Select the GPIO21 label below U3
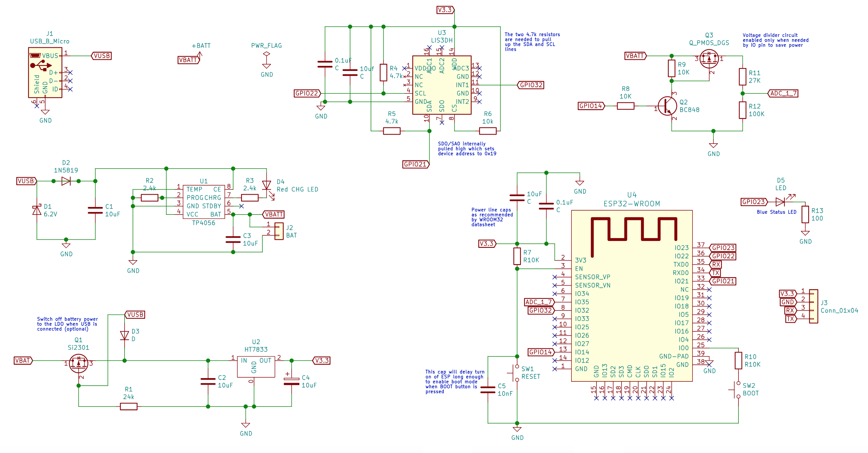 [416, 164]
